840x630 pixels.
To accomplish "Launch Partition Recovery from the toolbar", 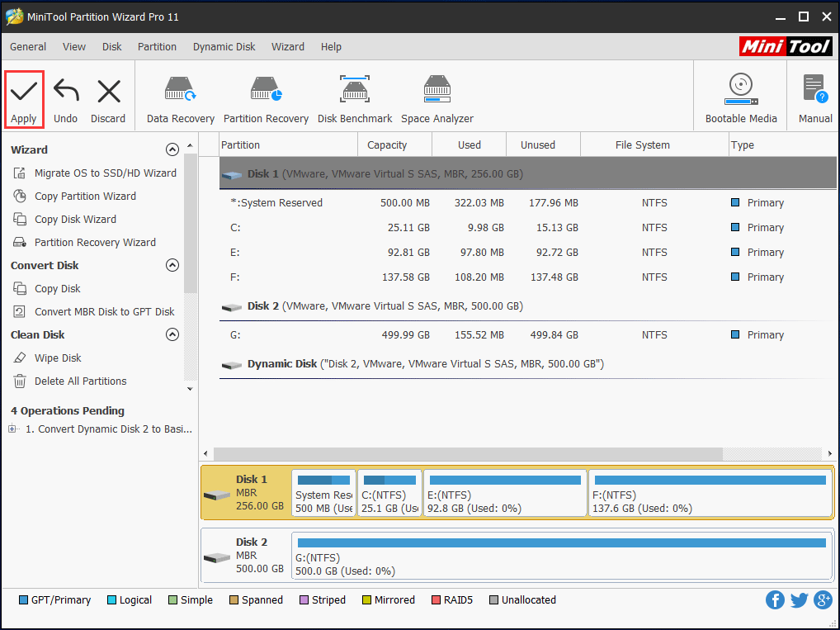I will (266, 96).
